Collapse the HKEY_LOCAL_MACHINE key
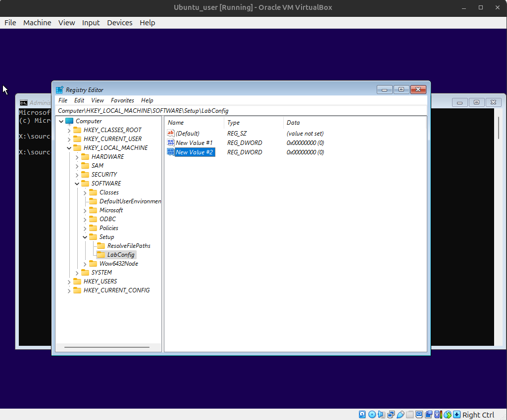 [69, 148]
